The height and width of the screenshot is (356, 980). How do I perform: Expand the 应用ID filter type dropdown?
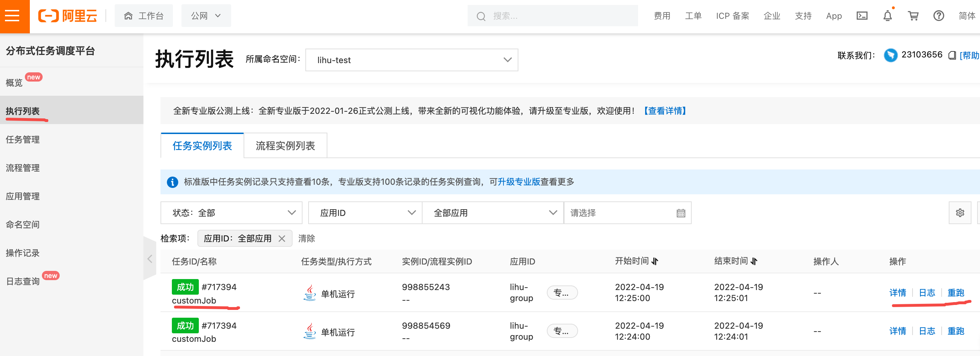point(365,213)
